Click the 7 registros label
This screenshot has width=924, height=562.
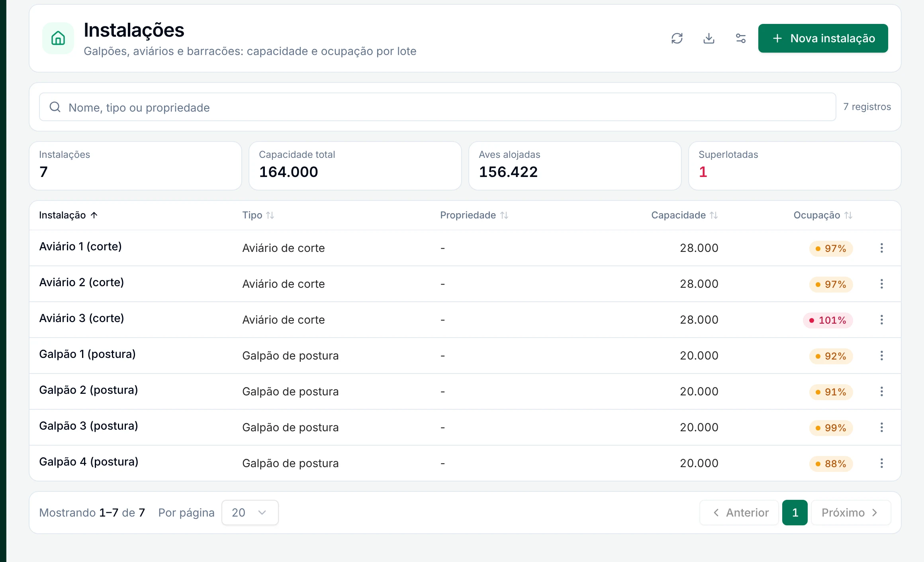click(x=867, y=107)
